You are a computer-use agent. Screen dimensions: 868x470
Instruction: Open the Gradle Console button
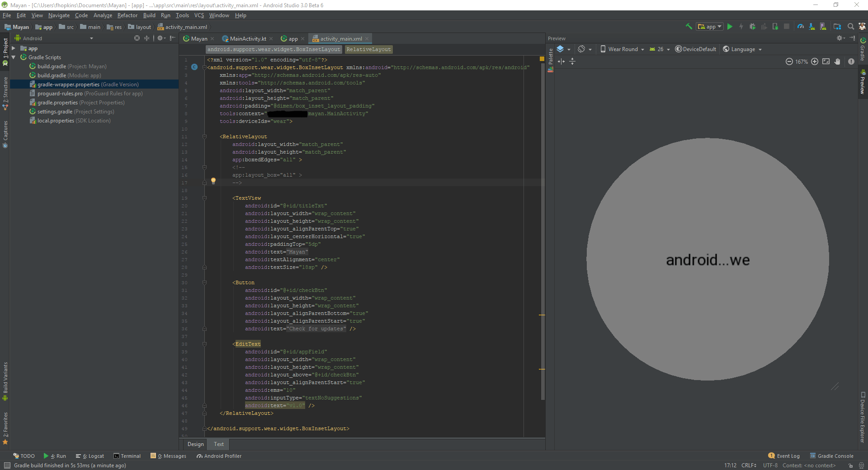(x=832, y=456)
